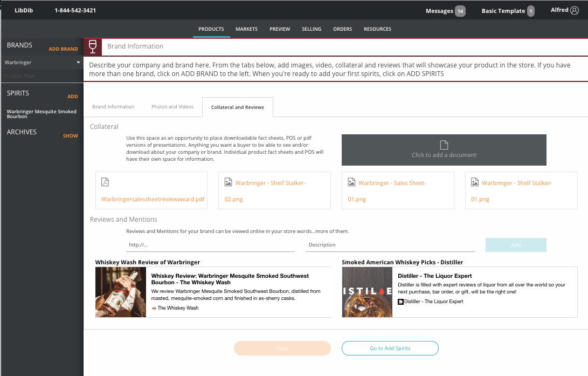This screenshot has width=588, height=376.
Task: Click the Add review button
Action: (516, 245)
